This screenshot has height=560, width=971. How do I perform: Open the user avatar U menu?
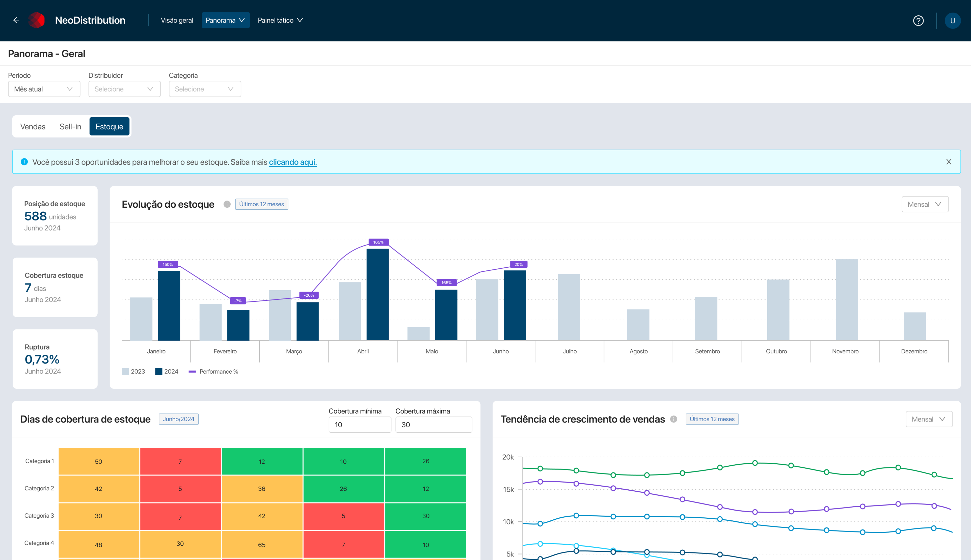point(953,21)
